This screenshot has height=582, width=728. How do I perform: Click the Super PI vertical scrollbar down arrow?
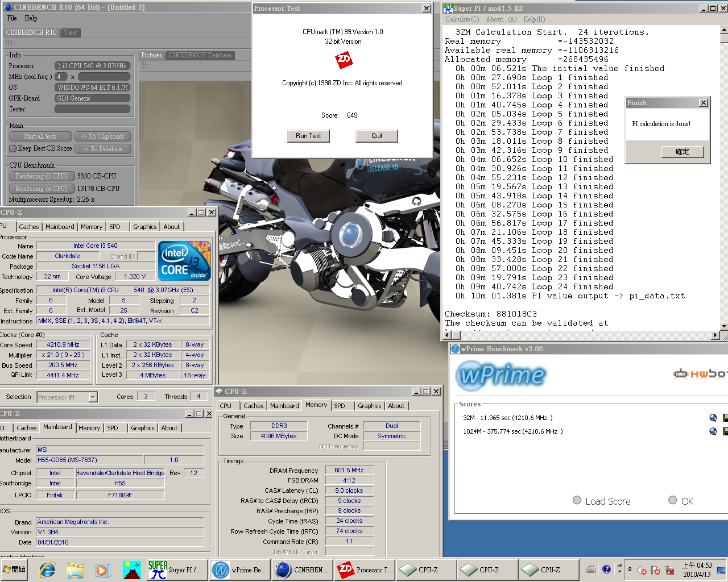pyautogui.click(x=724, y=326)
